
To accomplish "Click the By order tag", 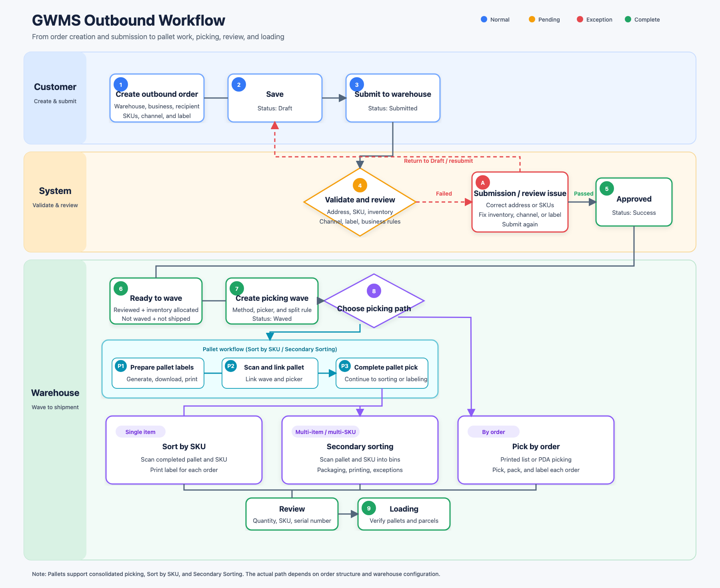I will point(494,432).
